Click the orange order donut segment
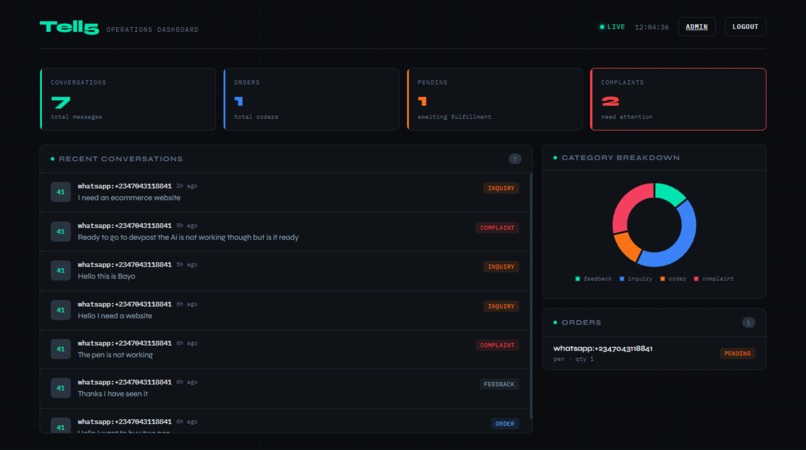806x450 pixels. [627, 245]
